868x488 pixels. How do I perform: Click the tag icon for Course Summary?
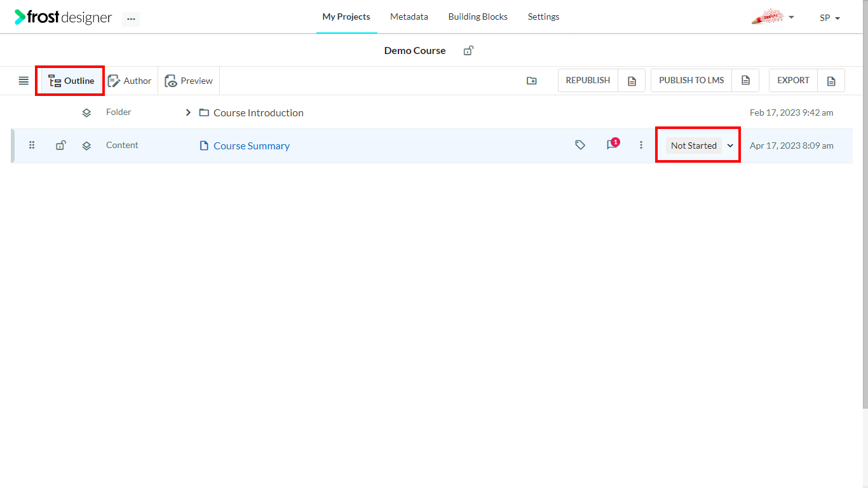click(580, 146)
